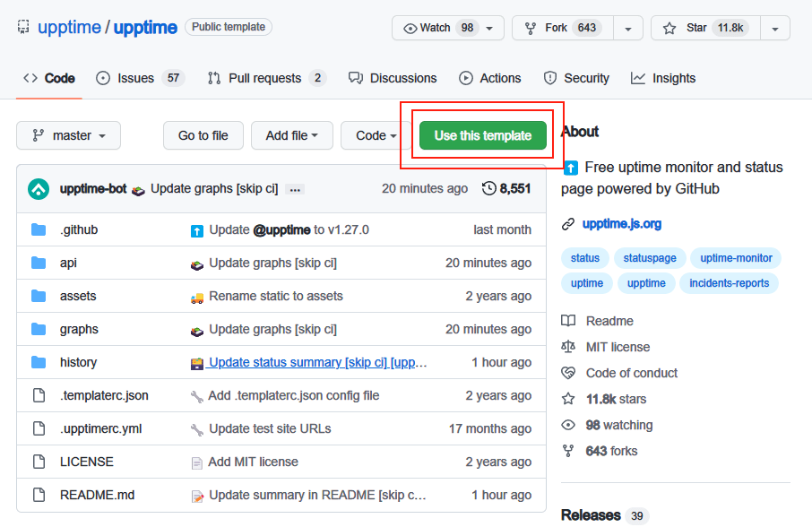
Task: Open the LICENSE file name
Action: (86, 462)
